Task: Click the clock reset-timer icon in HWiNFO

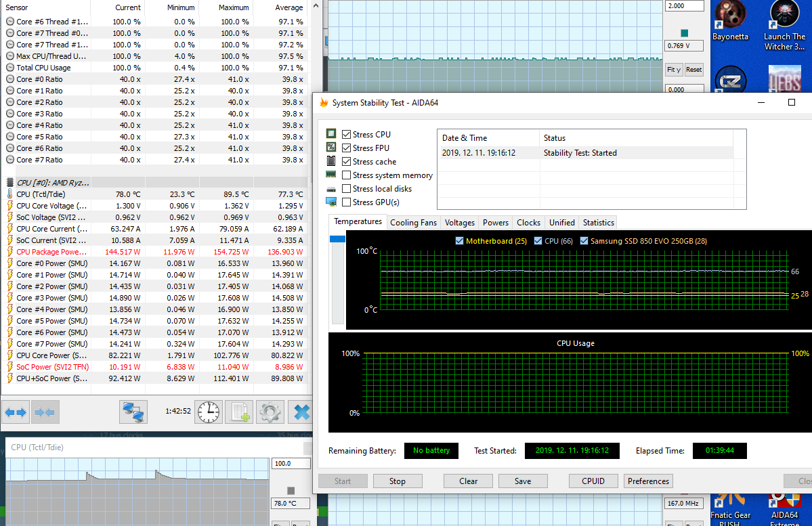Action: 208,412
